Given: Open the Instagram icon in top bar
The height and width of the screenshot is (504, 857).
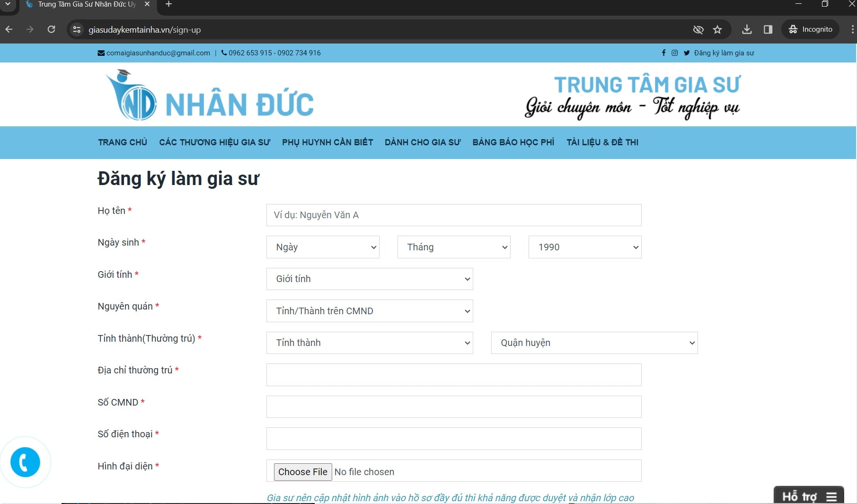Looking at the screenshot, I should 675,53.
